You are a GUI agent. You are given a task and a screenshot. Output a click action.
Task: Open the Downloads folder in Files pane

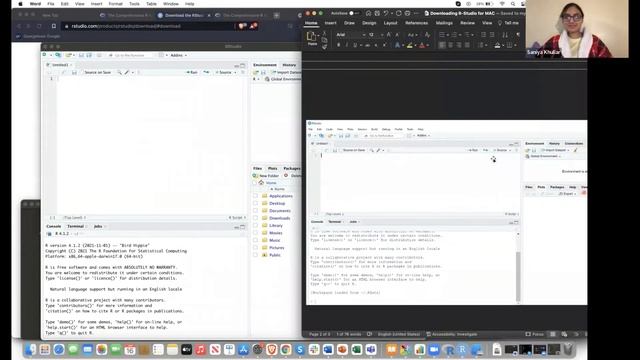click(x=280, y=218)
